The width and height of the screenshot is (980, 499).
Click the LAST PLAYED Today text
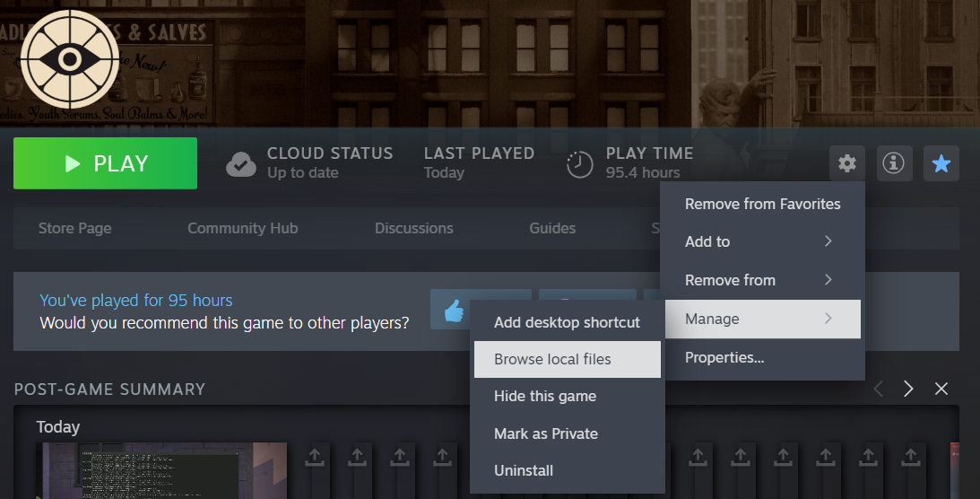479,162
